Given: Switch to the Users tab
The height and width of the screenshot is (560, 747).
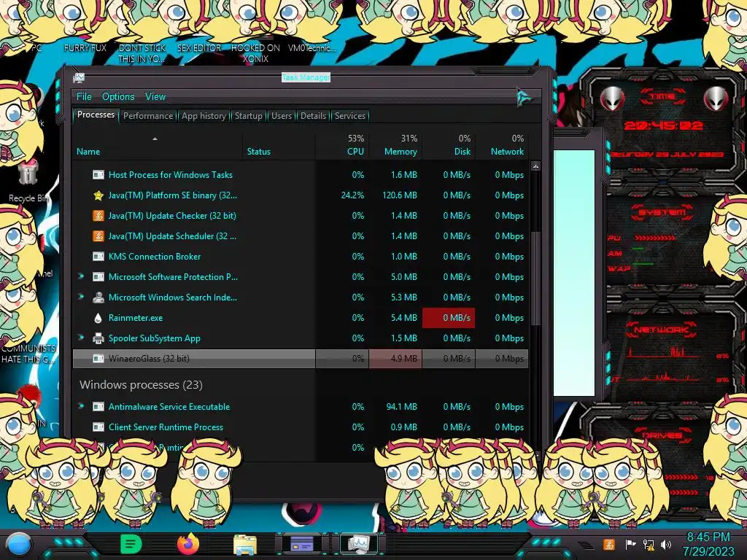Looking at the screenshot, I should [x=282, y=116].
